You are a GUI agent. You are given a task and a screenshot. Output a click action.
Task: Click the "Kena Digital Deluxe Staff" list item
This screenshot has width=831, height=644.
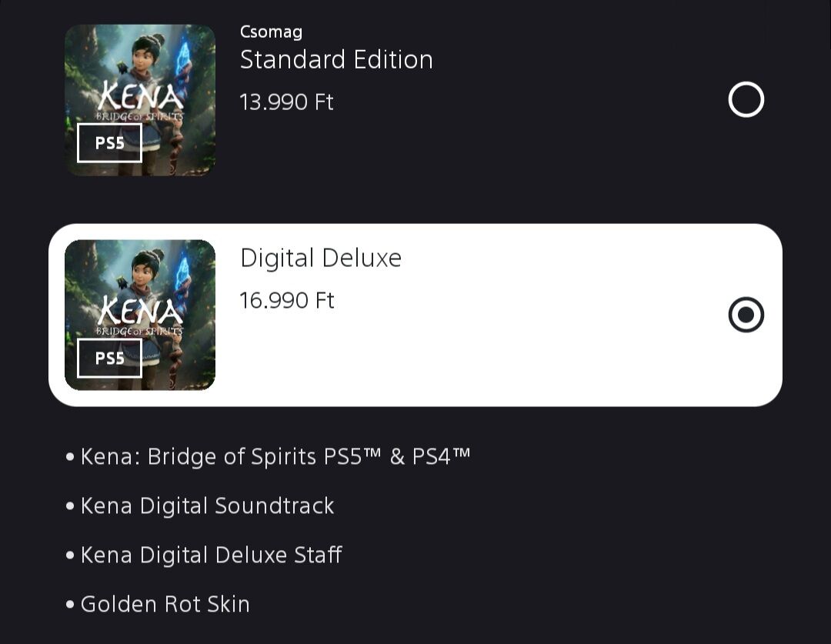[x=211, y=555]
